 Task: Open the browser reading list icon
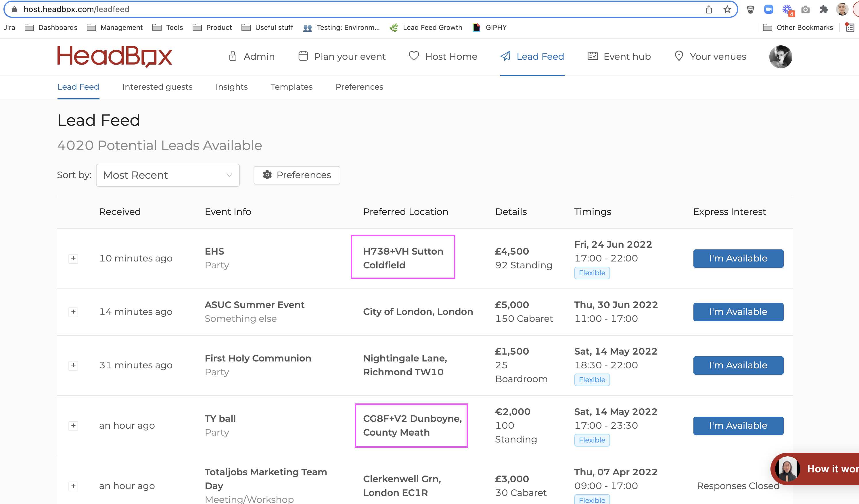850,28
